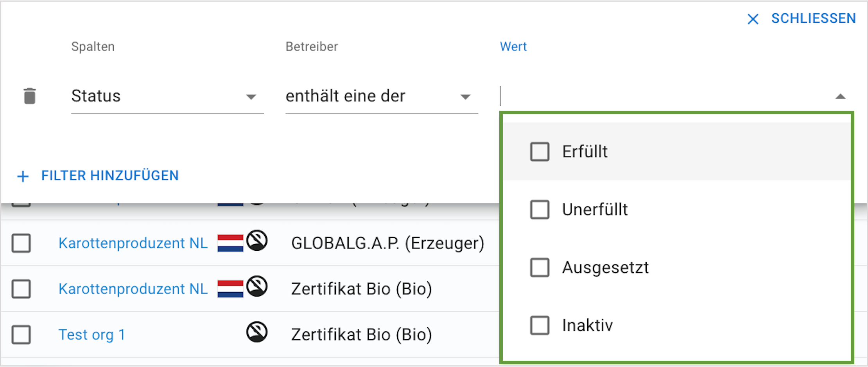The image size is (868, 367).
Task: Collapse the Wert dropdown arrow
Action: [x=840, y=96]
